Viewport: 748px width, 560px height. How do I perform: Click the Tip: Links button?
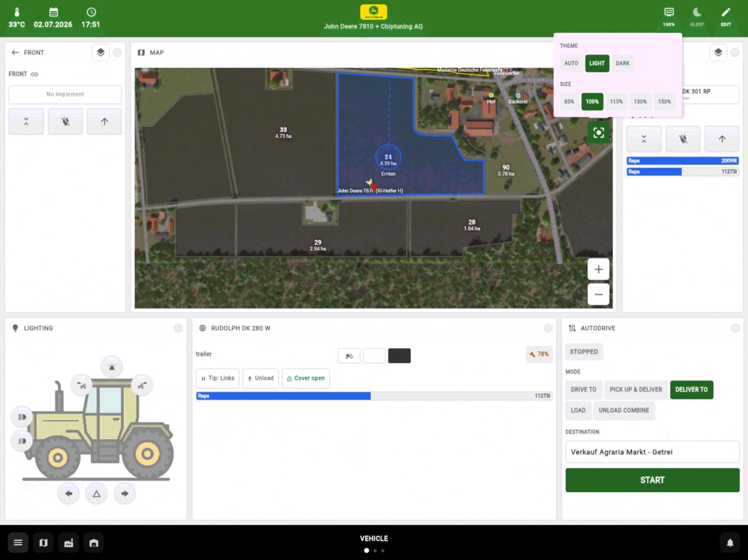pos(217,378)
